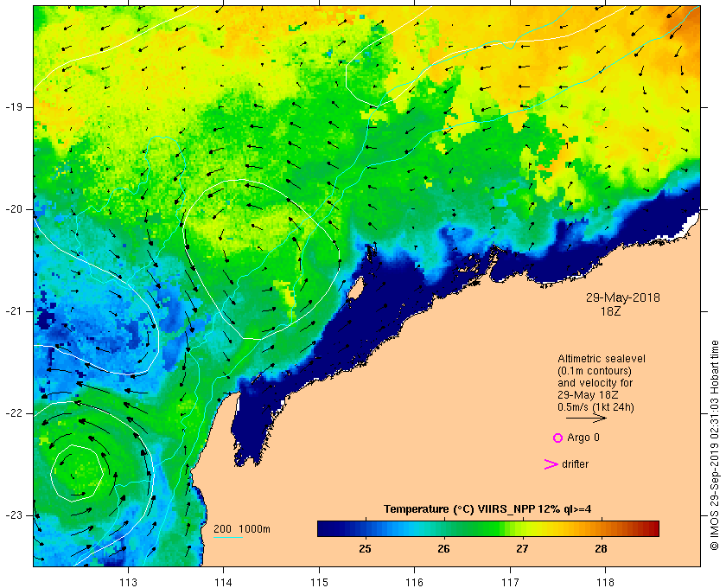Screen dimensions: 726x588
Task: Click the 'and velocity for' legend line
Action: click(x=595, y=383)
